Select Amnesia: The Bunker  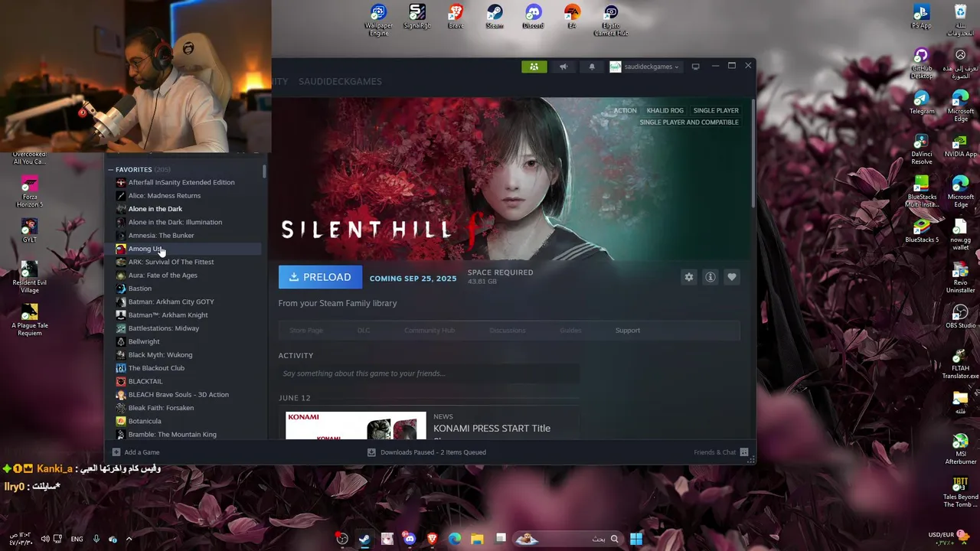[x=161, y=236]
